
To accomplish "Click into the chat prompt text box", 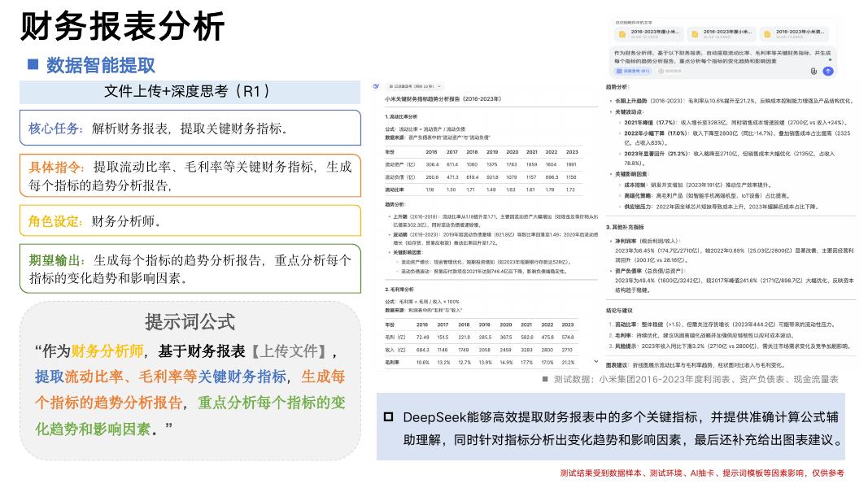I will tap(722, 56).
